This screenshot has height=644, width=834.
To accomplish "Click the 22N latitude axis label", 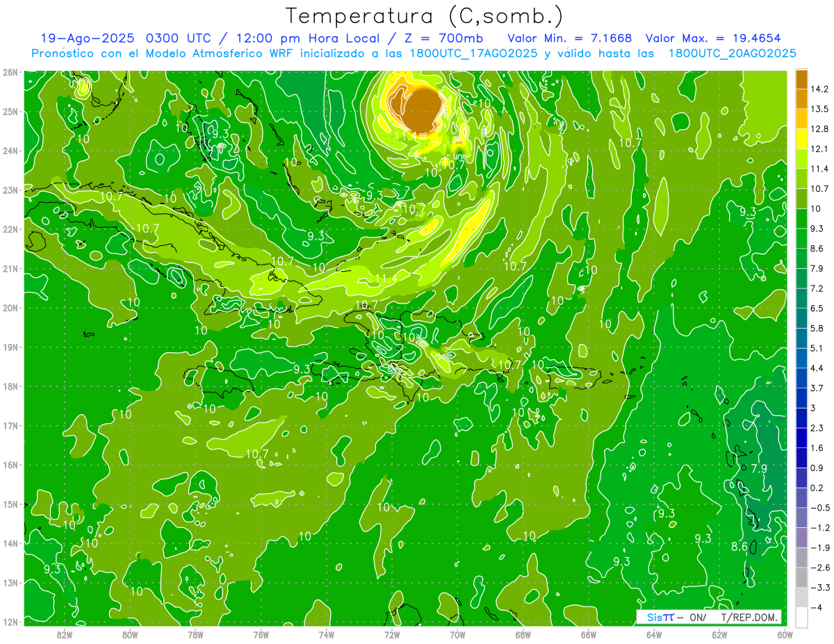I will [10, 229].
